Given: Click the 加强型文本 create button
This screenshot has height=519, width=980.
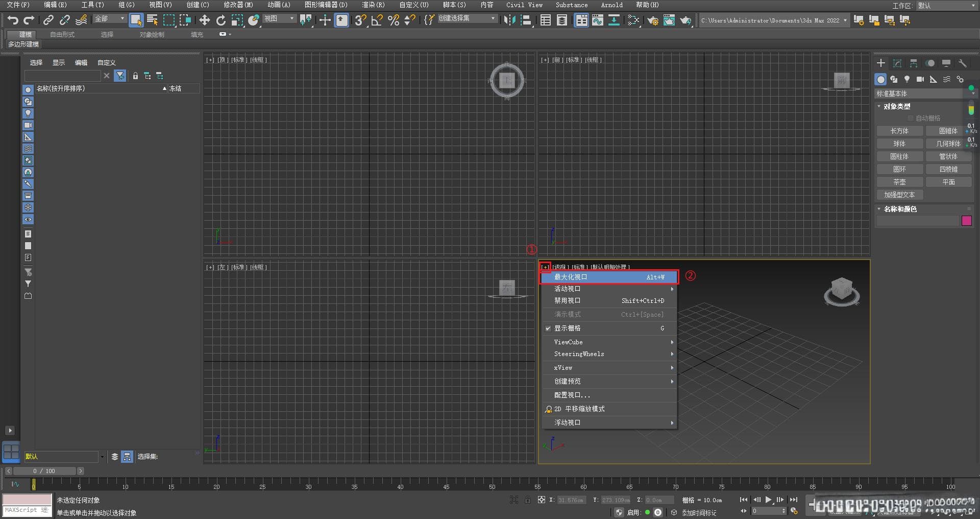Looking at the screenshot, I should (x=899, y=195).
